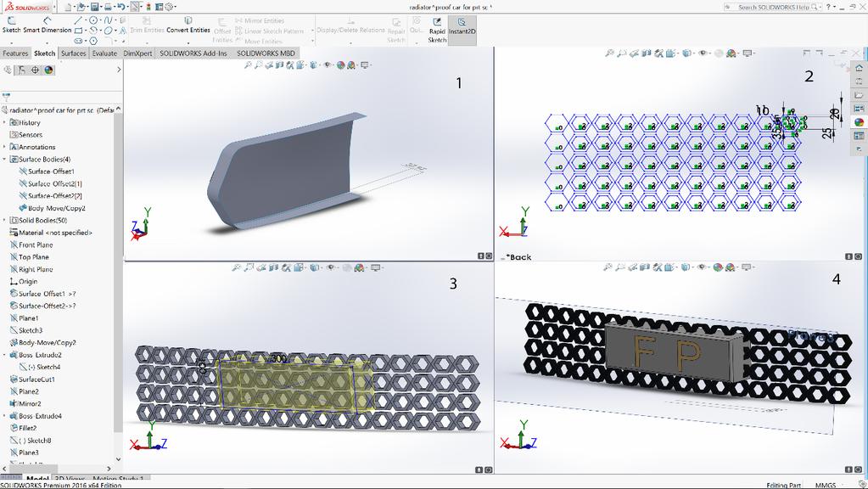Viewport: 868px width, 489px height.
Task: Click the Open file icon in the title bar
Action: click(81, 7)
